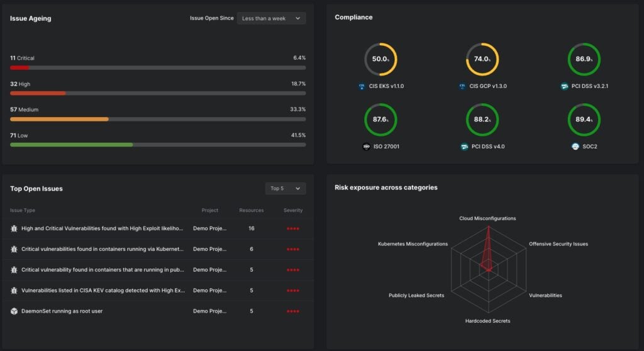Click the Critical issues red progress bar
Screen dimensions: 644x351
[19, 67]
